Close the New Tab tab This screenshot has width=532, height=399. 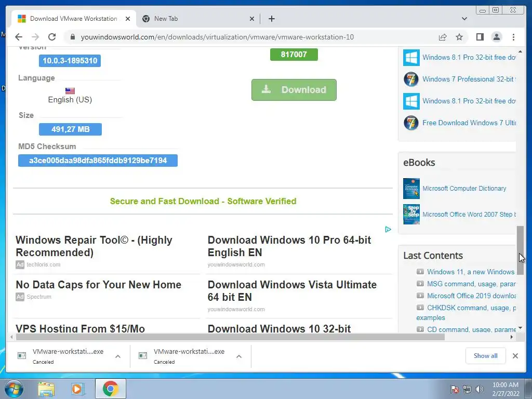tap(252, 19)
